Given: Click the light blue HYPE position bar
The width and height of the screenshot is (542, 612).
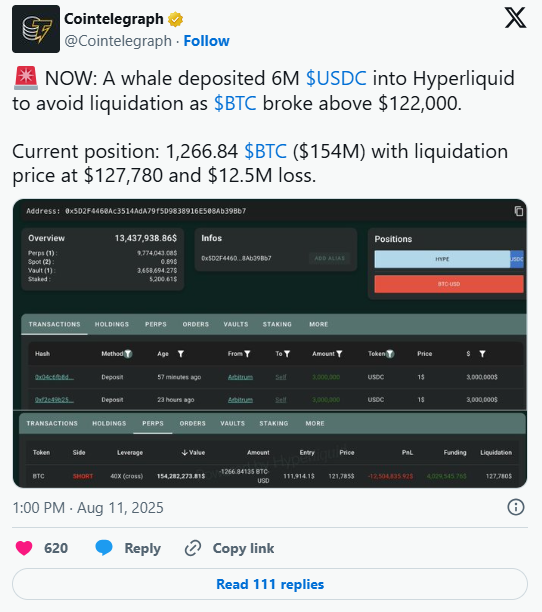Looking at the screenshot, I should pos(442,259).
